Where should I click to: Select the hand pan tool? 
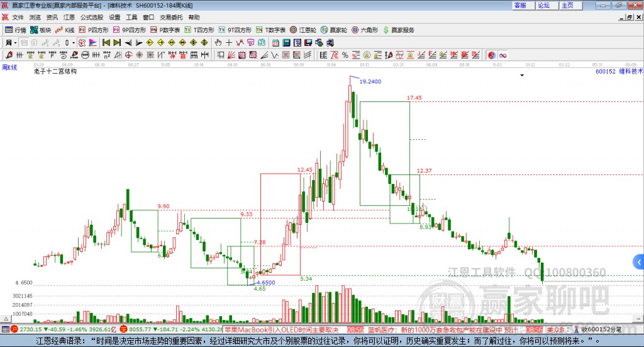(218, 43)
